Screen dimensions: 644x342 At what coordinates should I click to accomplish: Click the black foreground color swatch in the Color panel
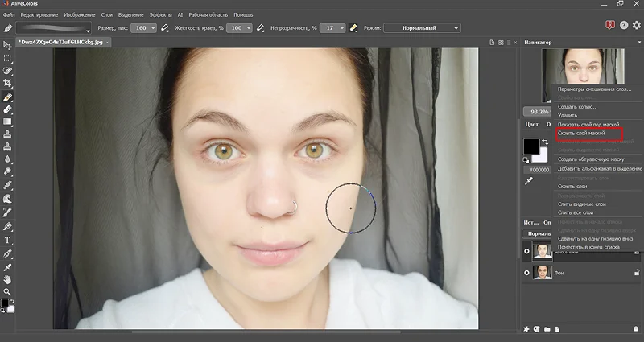[x=531, y=146]
